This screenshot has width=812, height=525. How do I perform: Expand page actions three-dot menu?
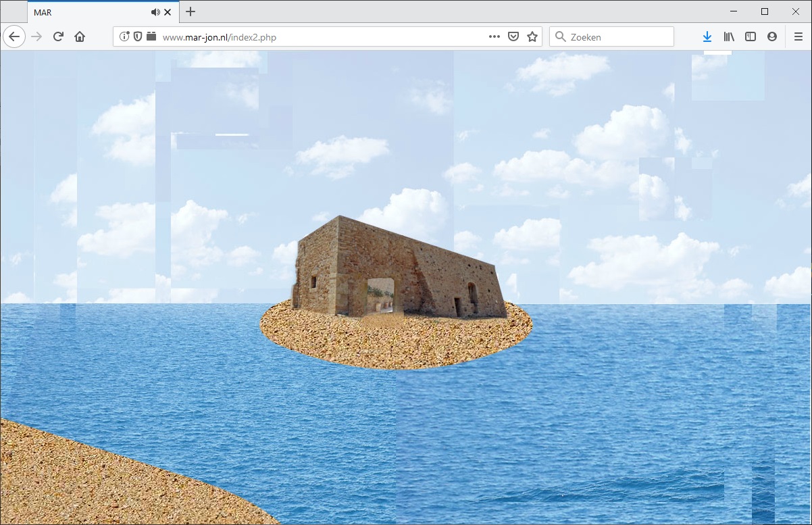point(494,36)
